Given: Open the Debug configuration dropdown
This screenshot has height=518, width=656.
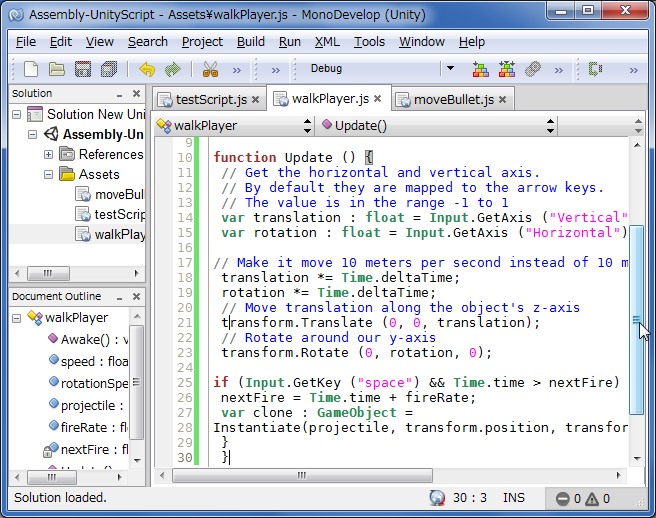Looking at the screenshot, I should pos(449,69).
